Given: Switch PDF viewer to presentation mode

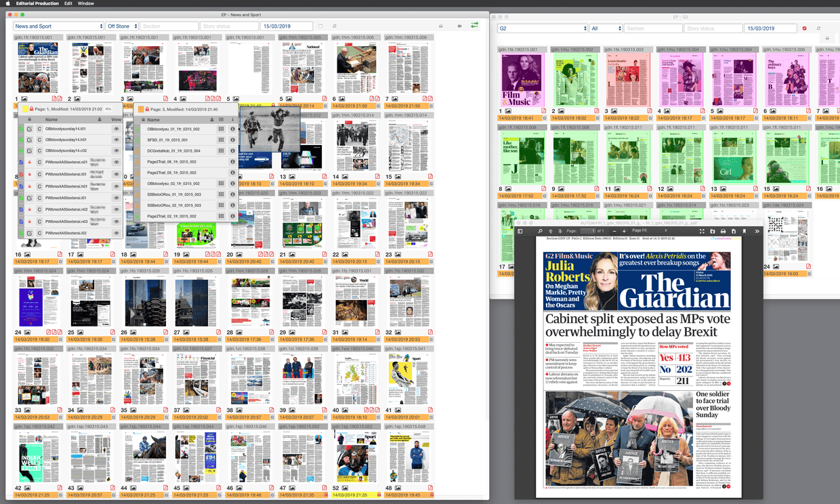Looking at the screenshot, I should coord(702,231).
